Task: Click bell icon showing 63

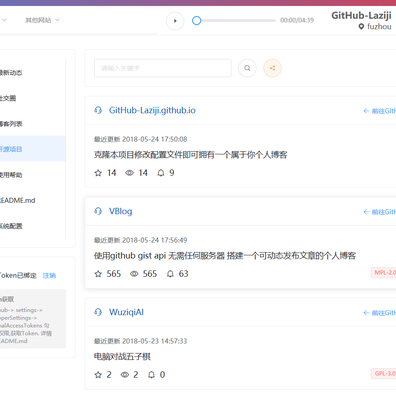Action: [170, 274]
